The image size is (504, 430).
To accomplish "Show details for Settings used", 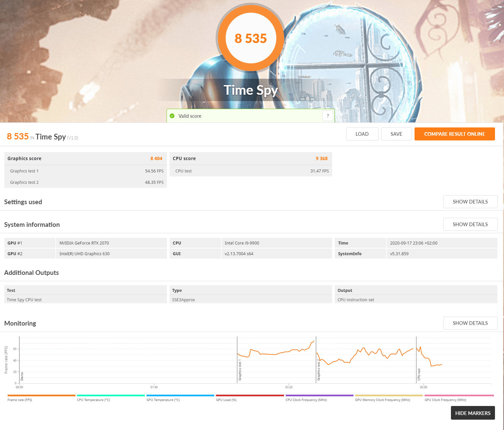I will [470, 202].
